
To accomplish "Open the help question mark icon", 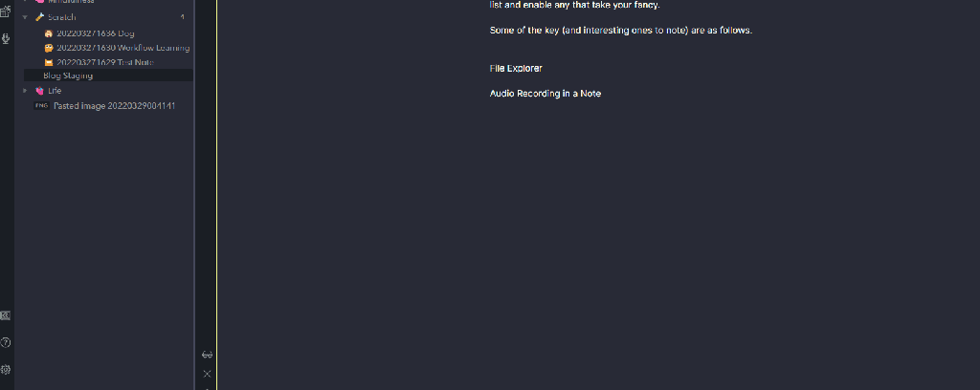I will [x=6, y=342].
